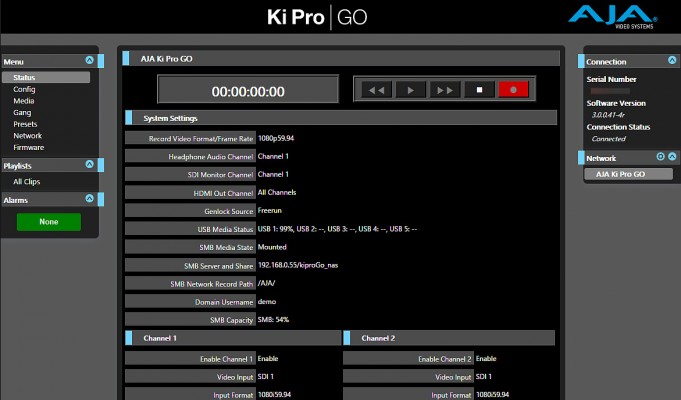
Task: Click the All Channels HDMI value
Action: coord(277,192)
